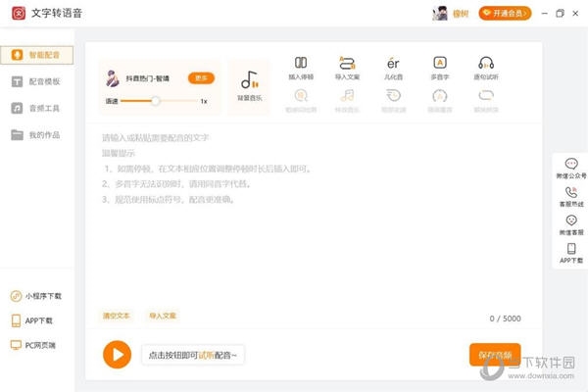The image size is (588, 392).
Task: Click the 点击按钮即可试听配音 hint box
Action: [193, 355]
